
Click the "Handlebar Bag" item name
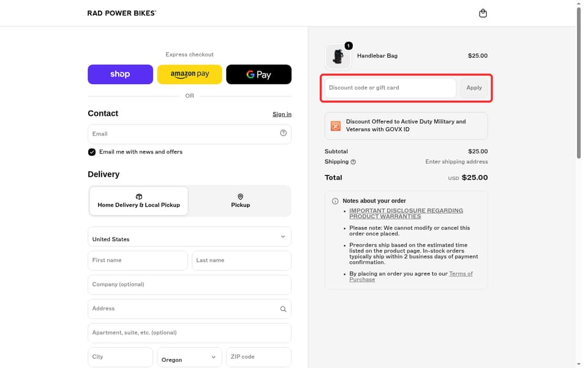pos(377,56)
